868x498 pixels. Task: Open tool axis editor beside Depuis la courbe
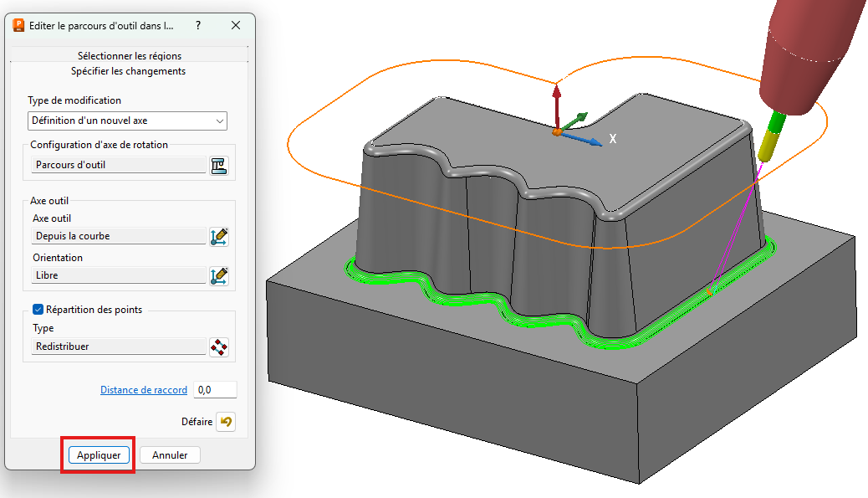tap(219, 236)
